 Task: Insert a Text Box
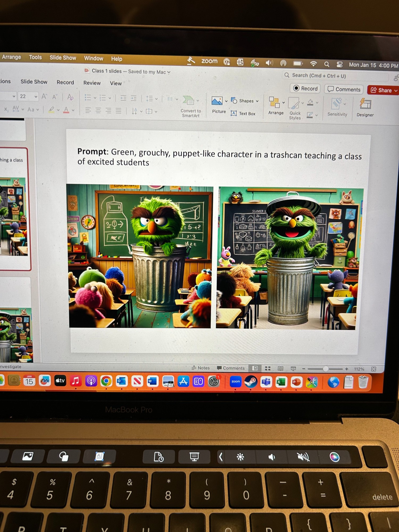pyautogui.click(x=243, y=114)
